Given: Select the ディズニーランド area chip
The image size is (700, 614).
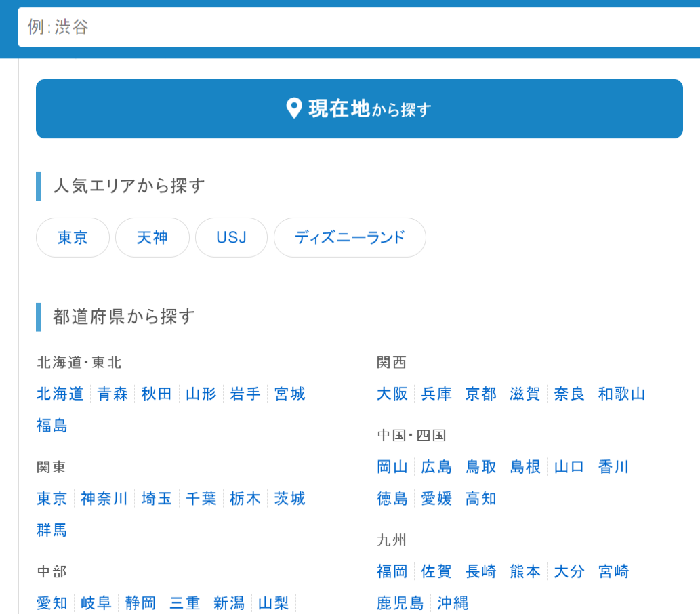Looking at the screenshot, I should [350, 238].
